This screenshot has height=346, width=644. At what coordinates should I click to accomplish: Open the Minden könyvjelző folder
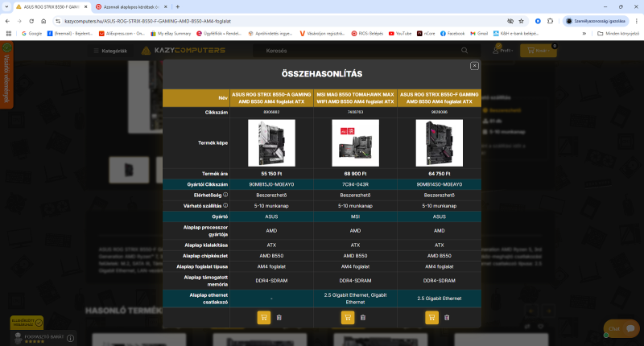click(x=618, y=33)
